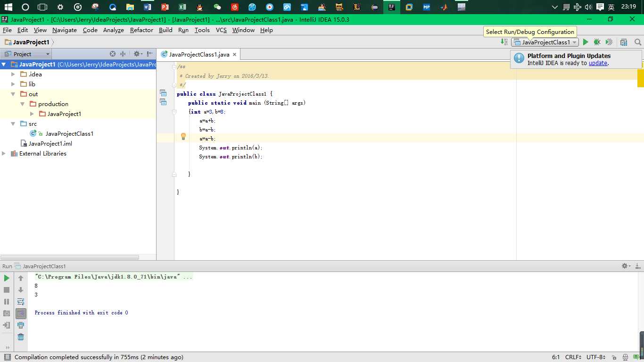Start debugging with the bug icon

tap(597, 42)
